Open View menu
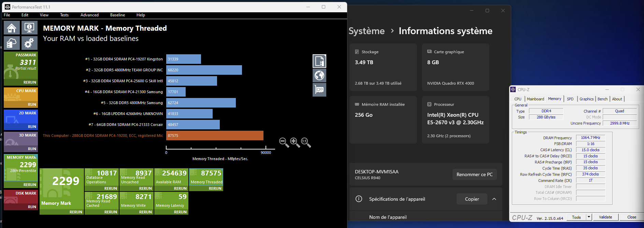Viewport: 644px width, 228px height. pos(44,15)
